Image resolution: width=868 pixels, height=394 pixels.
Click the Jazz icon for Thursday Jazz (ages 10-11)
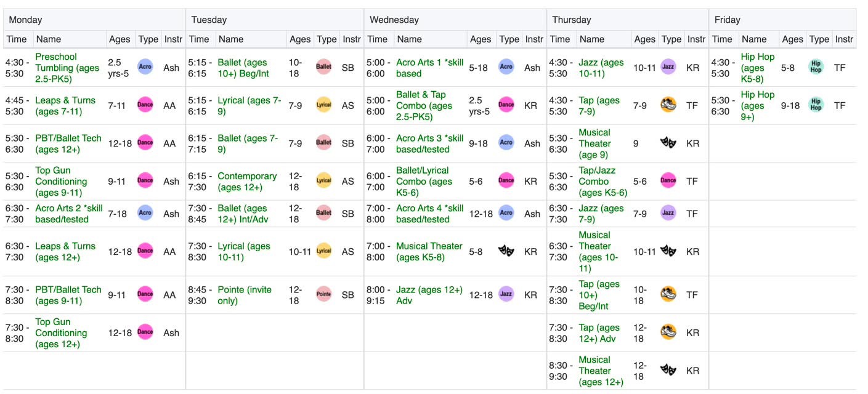668,67
